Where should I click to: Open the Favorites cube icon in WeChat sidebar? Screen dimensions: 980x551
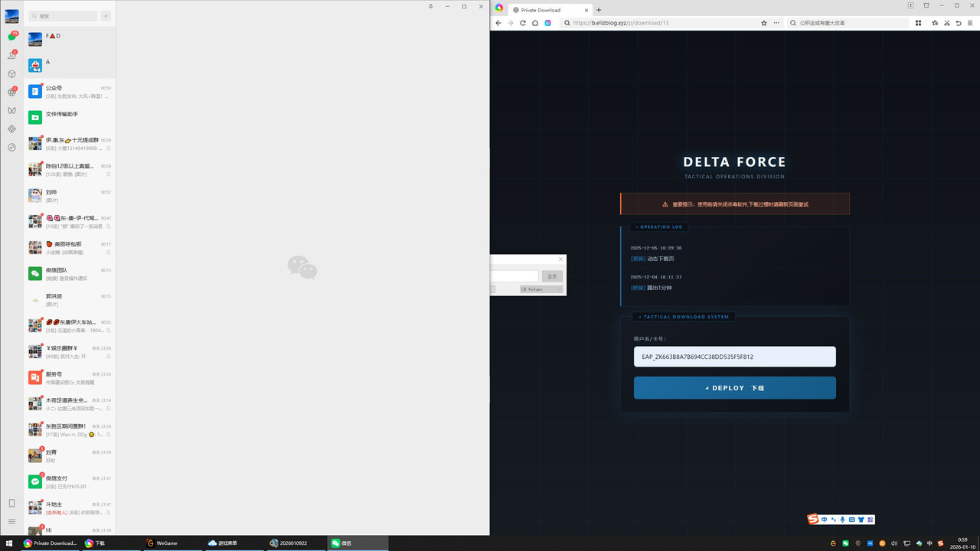(x=11, y=74)
